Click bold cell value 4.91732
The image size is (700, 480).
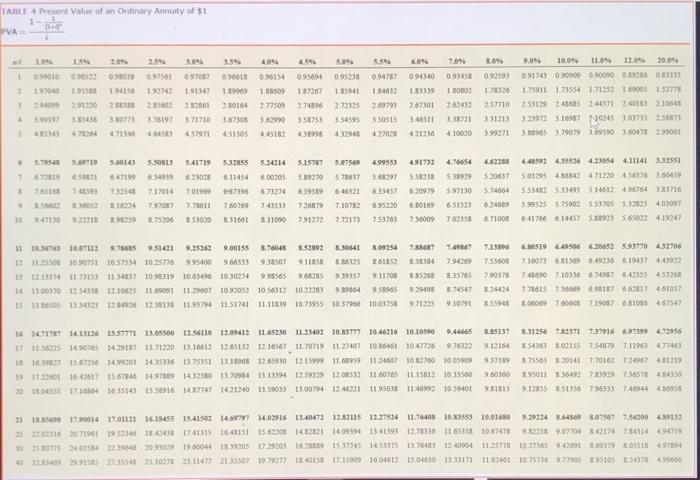click(422, 162)
